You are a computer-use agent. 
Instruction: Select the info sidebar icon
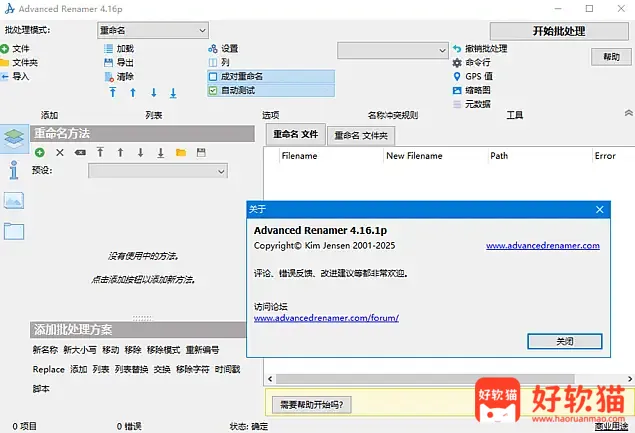[14, 170]
